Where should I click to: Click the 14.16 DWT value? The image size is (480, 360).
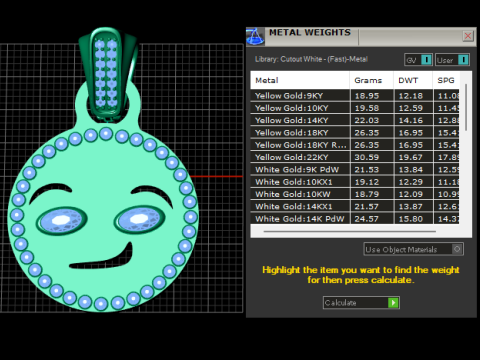click(411, 120)
